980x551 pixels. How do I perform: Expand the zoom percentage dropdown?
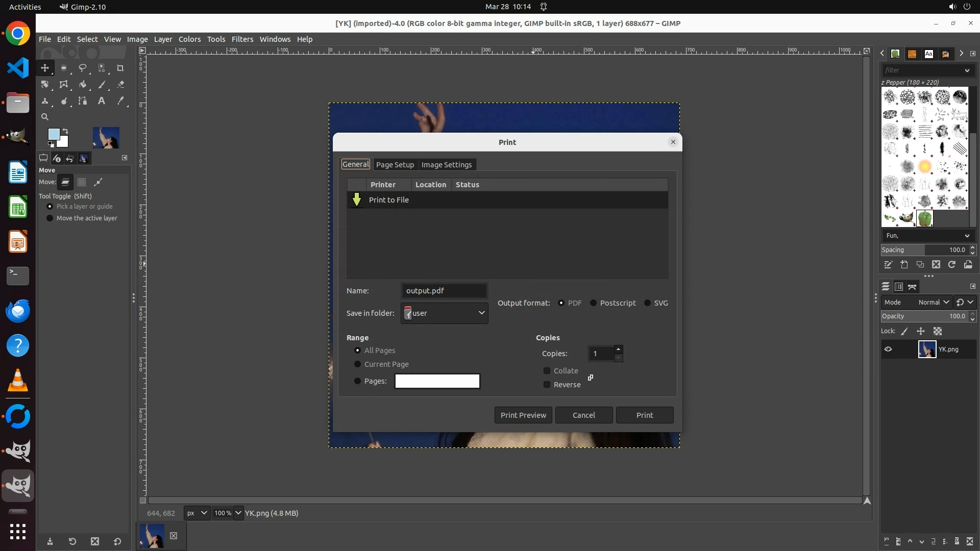click(238, 513)
